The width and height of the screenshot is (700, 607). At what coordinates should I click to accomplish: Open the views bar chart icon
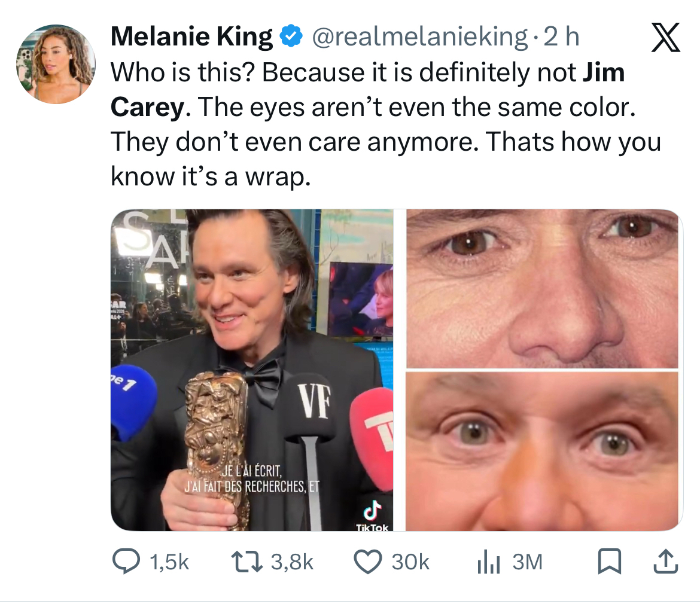488,562
